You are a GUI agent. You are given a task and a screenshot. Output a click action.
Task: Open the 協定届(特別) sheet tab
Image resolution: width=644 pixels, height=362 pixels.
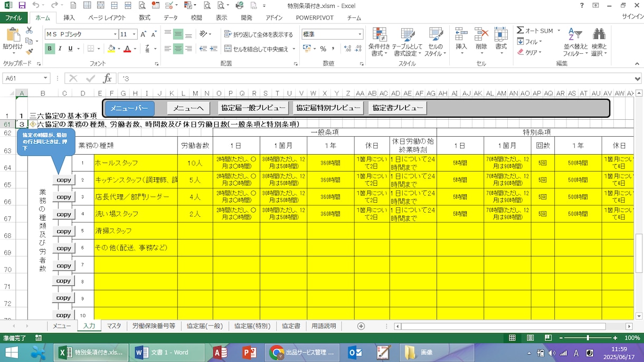tap(252, 326)
